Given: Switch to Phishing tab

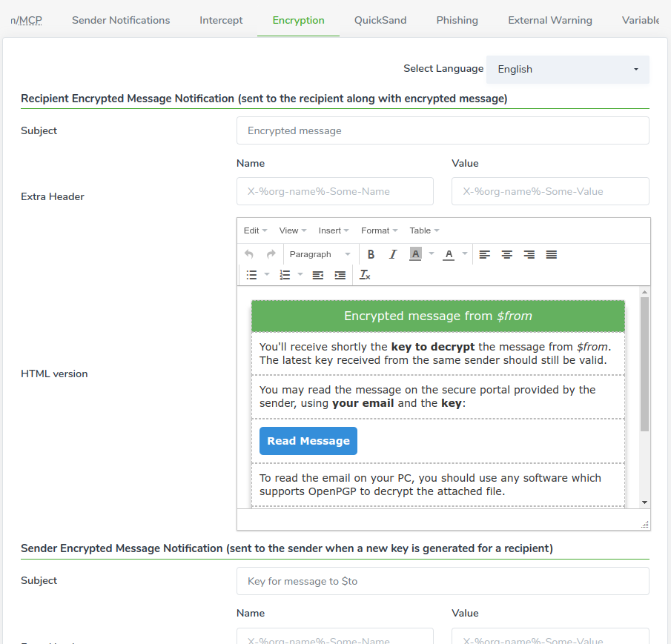Looking at the screenshot, I should click(457, 20).
